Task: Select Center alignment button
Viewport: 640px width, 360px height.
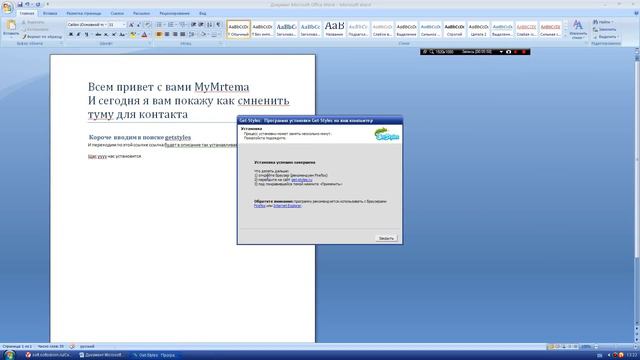Action: [167, 35]
